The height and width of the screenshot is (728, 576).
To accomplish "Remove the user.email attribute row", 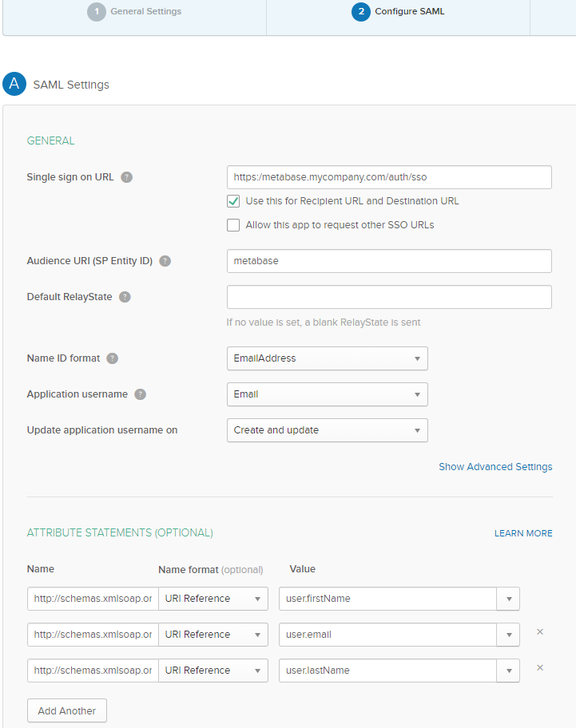I will 540,632.
